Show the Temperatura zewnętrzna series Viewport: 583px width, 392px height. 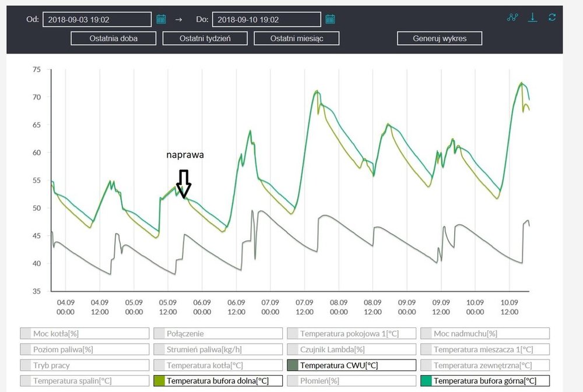484,365
